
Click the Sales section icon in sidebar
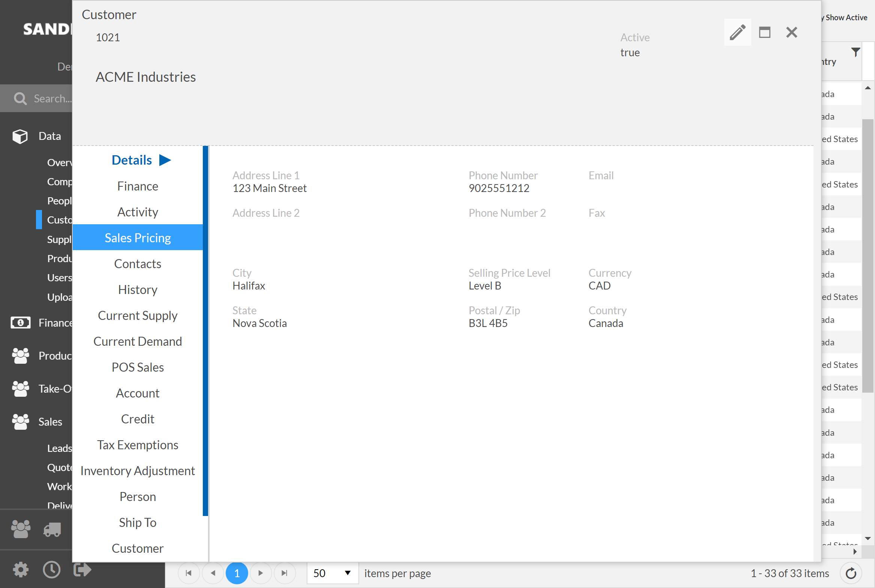(19, 421)
